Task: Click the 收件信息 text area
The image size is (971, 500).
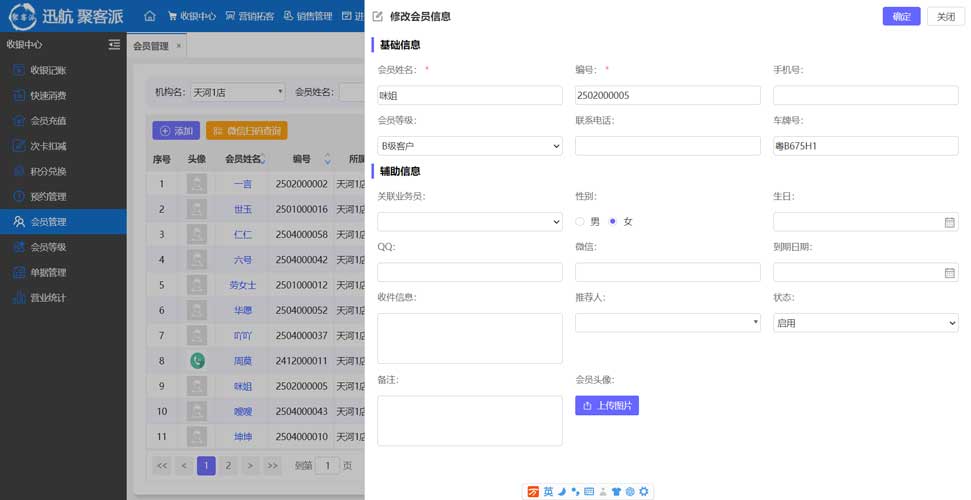Action: tap(470, 338)
